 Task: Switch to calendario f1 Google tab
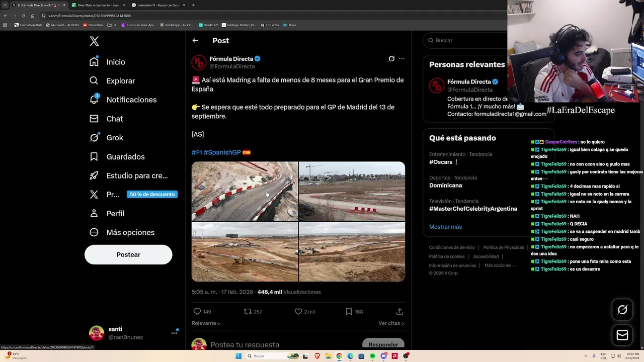[157, 5]
